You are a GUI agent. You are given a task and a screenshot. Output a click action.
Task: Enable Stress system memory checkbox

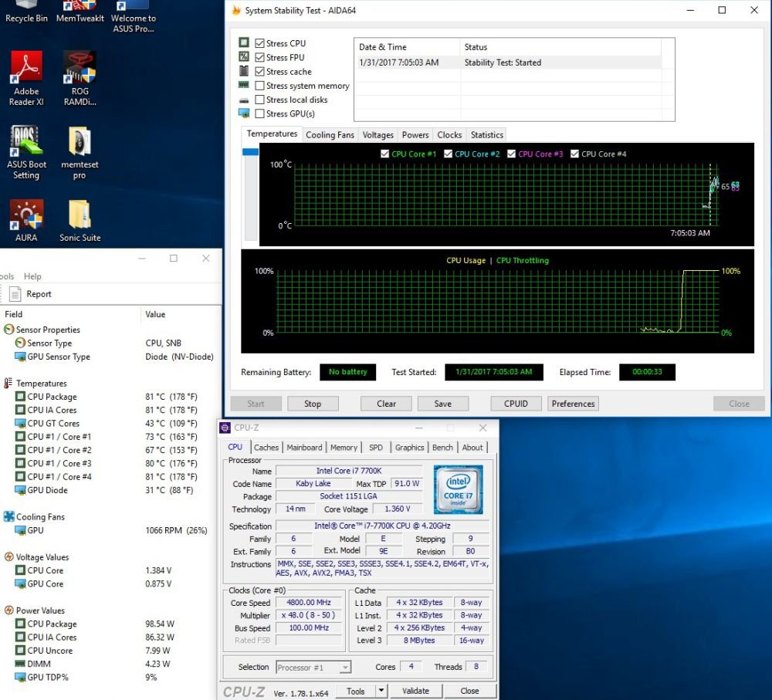[259, 86]
